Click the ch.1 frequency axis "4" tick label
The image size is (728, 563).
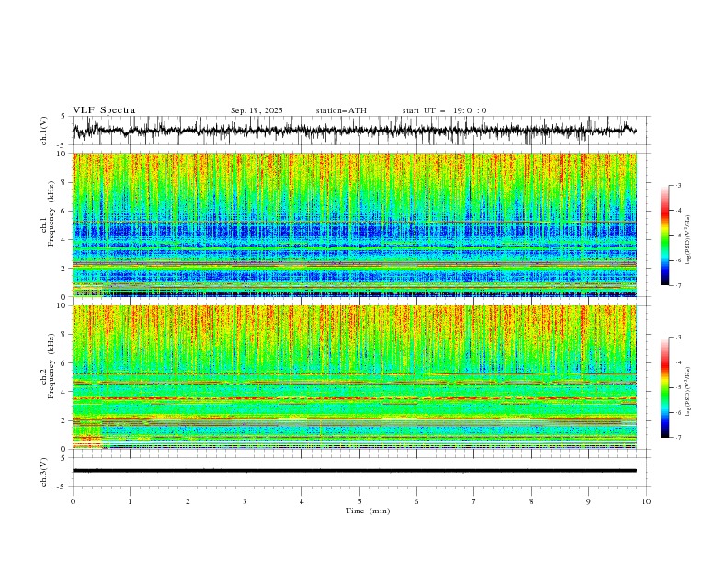[x=65, y=240]
